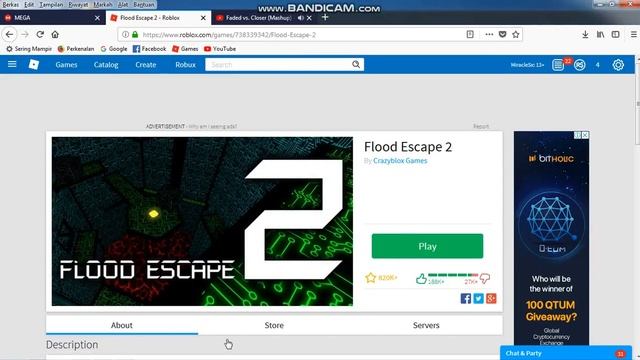Open Crazyblox Games creator link
The image size is (640, 360).
(x=400, y=161)
